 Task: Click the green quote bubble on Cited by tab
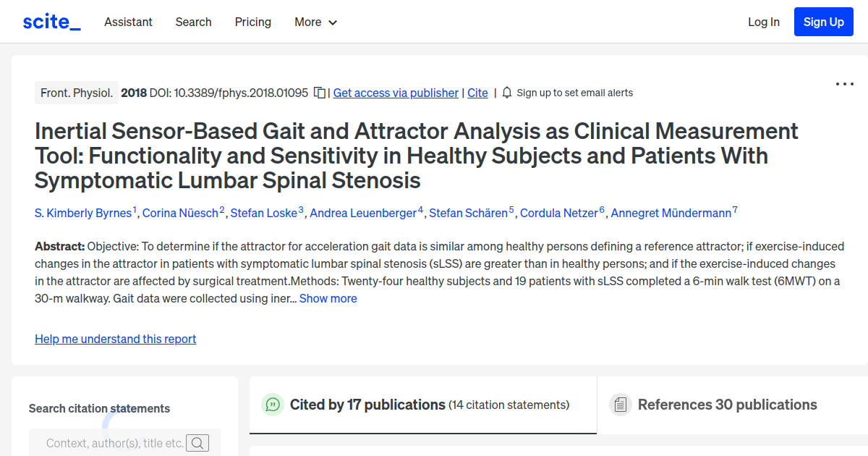(273, 405)
